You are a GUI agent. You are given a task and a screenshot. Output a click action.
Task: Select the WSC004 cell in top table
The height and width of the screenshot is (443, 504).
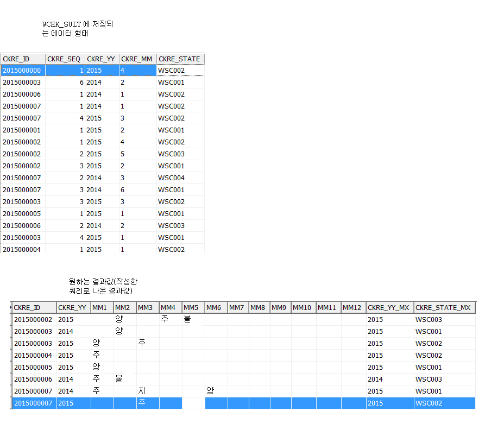[172, 178]
